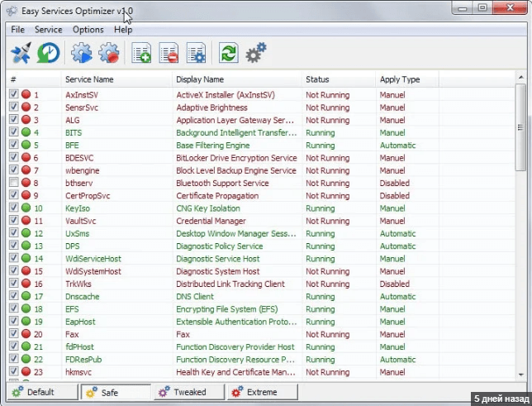
Task: Click the Credential Manager display name
Action: point(211,221)
